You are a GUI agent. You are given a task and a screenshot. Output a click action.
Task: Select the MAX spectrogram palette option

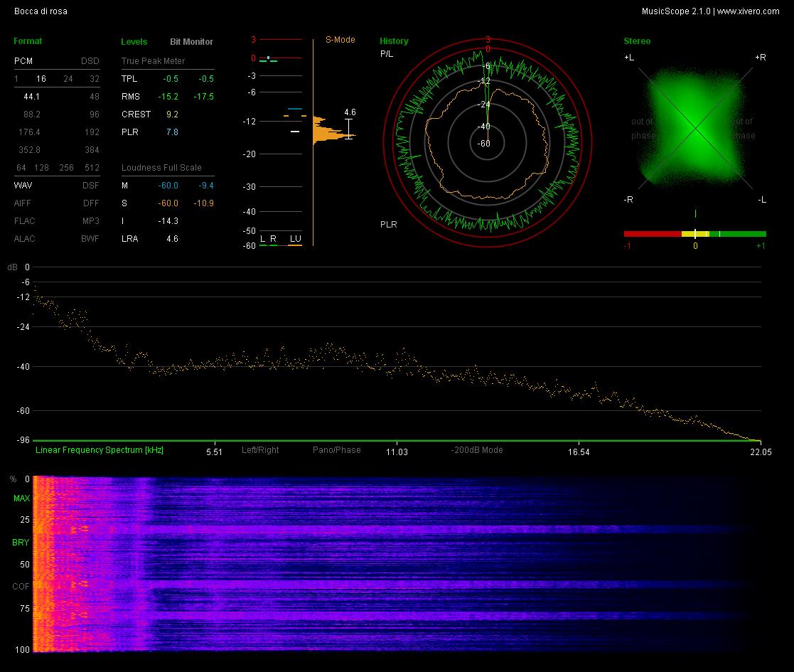pyautogui.click(x=21, y=498)
